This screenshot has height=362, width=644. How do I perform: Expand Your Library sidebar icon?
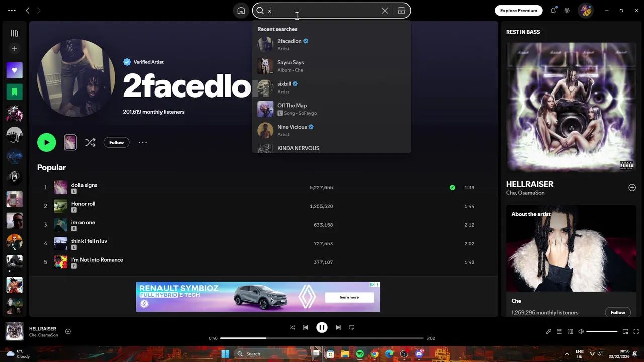[x=14, y=33]
